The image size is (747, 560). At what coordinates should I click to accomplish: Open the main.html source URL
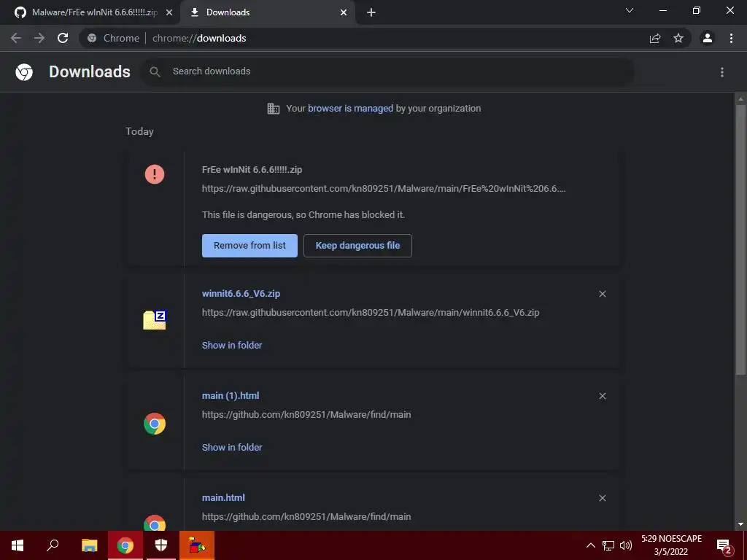(306, 517)
